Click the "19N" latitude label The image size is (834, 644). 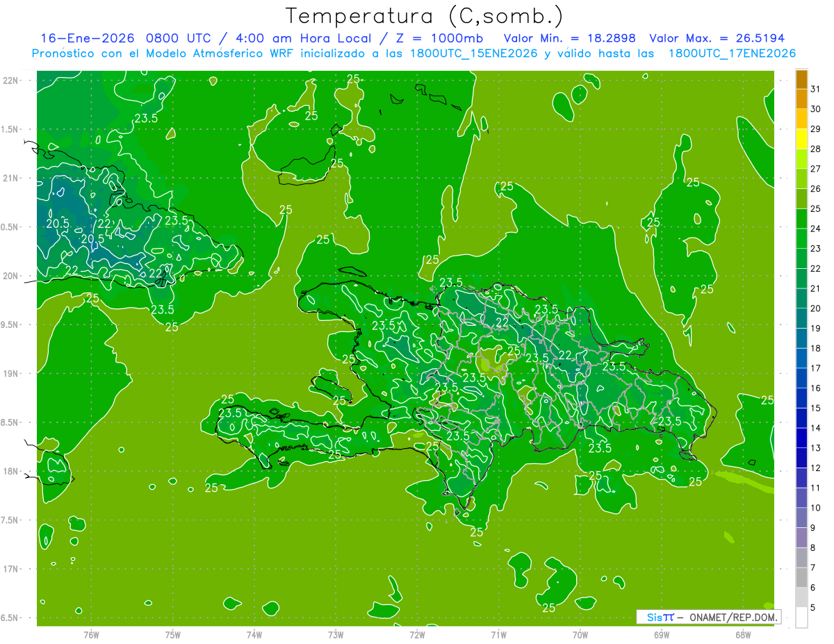(x=11, y=374)
